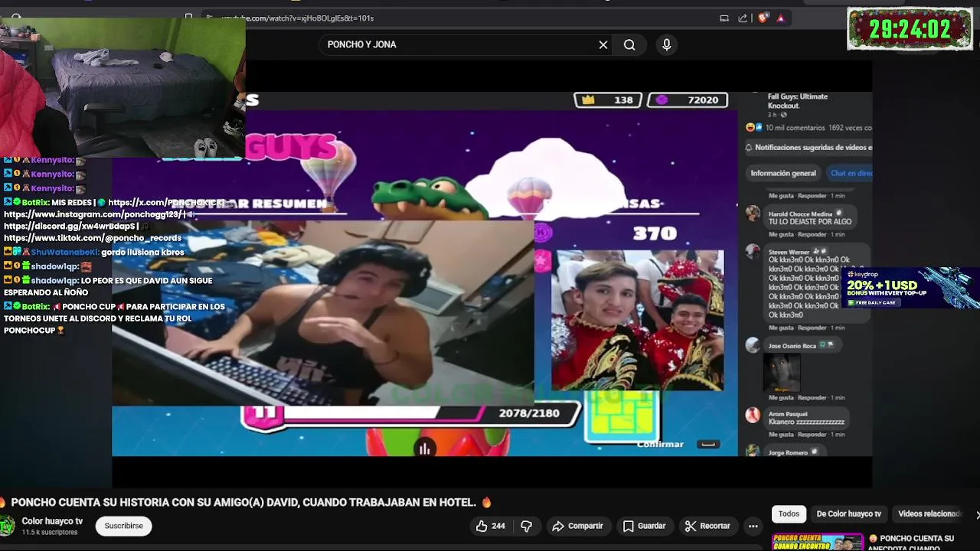The height and width of the screenshot is (551, 980).
Task: Click the kudos counter showing 72020
Action: 688,100
